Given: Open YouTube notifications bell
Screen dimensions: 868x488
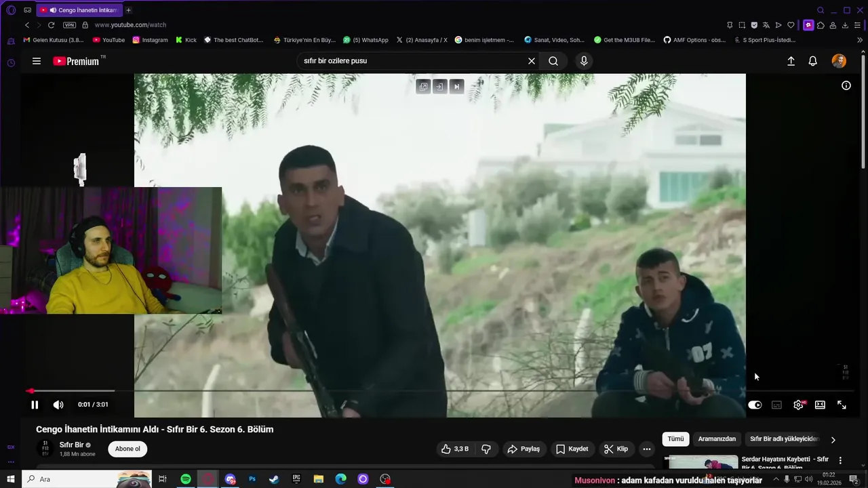Looking at the screenshot, I should point(812,61).
